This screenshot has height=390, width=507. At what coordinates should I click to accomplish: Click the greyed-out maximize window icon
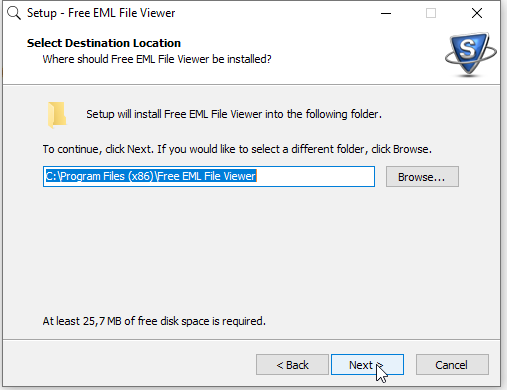431,13
